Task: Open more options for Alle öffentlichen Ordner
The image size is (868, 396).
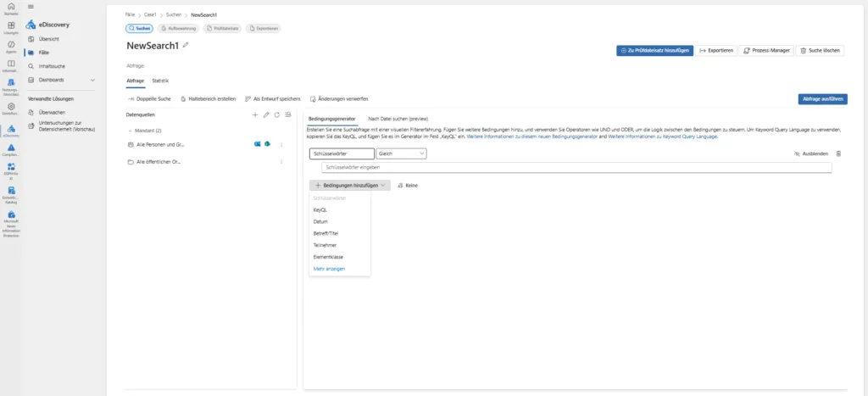Action: (281, 161)
